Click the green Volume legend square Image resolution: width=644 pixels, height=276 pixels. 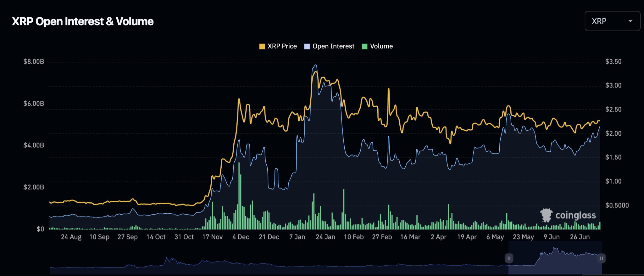point(364,47)
